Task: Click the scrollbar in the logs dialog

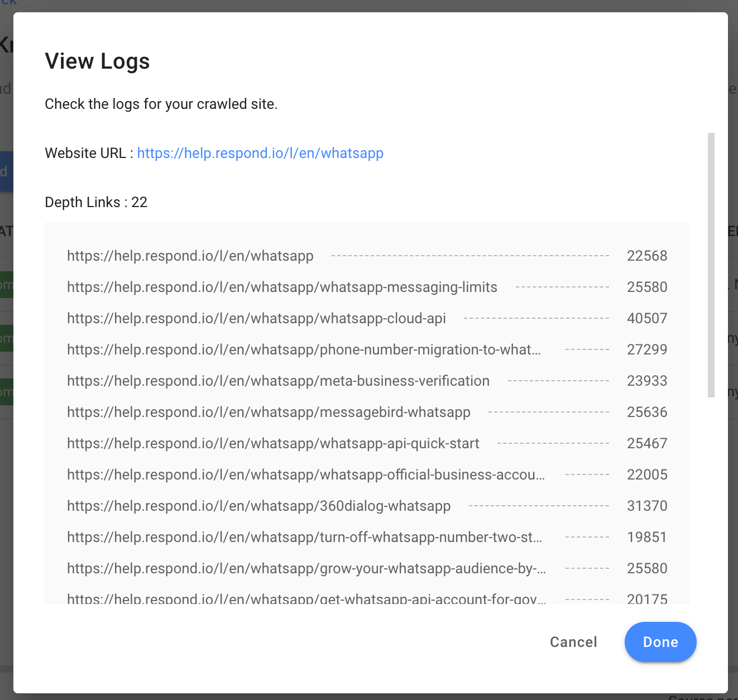Action: tap(711, 265)
